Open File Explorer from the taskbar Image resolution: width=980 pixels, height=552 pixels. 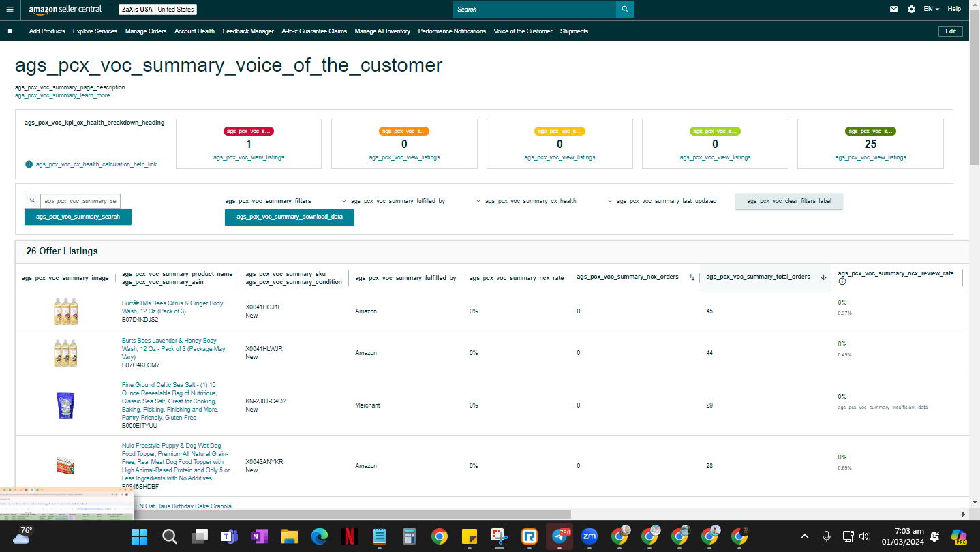click(x=290, y=536)
